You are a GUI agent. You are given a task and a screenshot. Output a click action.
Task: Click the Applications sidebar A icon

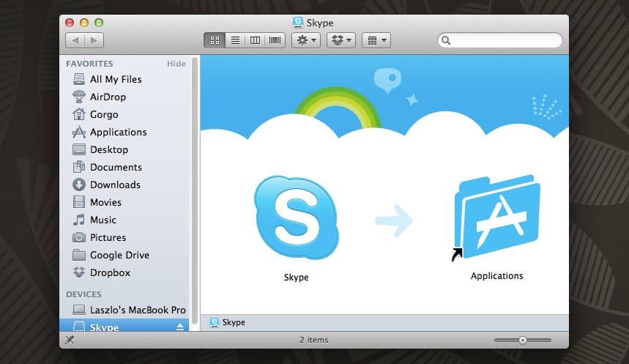(x=78, y=132)
